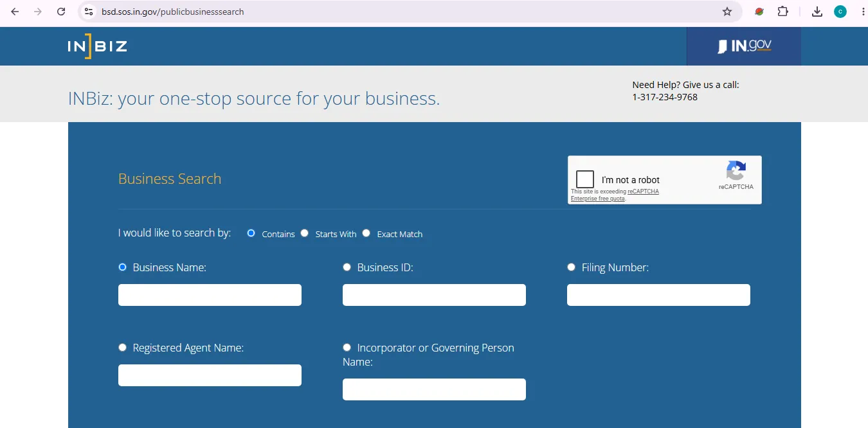The width and height of the screenshot is (868, 428).
Task: Click 'INBiz: your one-stop source' tagline
Action: pyautogui.click(x=254, y=98)
